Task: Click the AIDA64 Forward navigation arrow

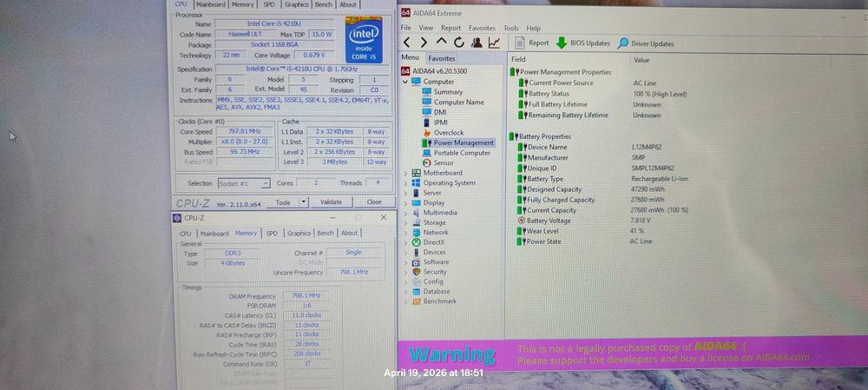Action: coord(424,43)
